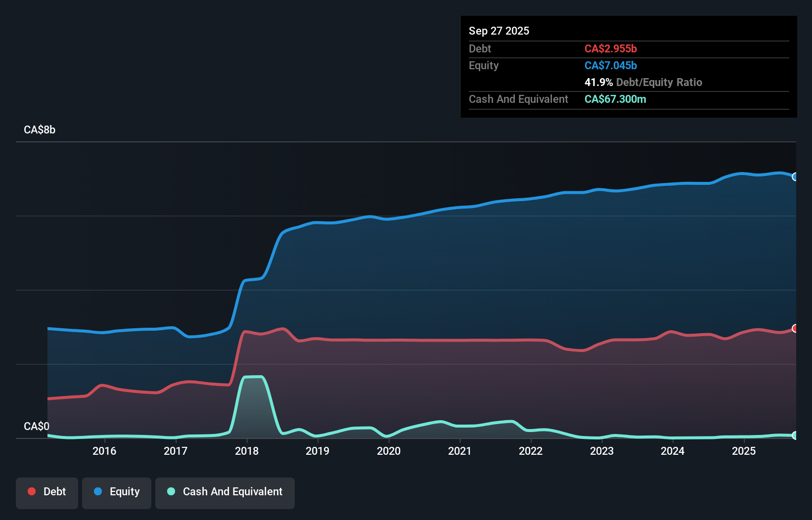Click the Equity endpoint marker on chart
Image resolution: width=812 pixels, height=520 pixels.
(x=795, y=177)
